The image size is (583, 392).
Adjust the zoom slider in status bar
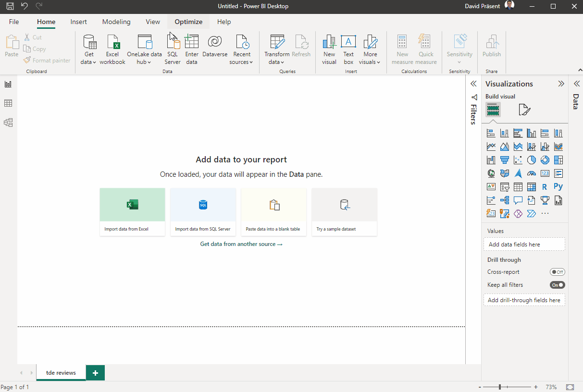click(x=500, y=387)
